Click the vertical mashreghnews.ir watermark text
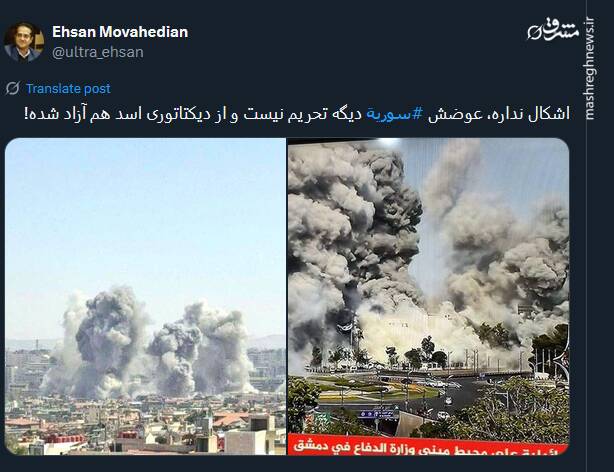 click(590, 69)
